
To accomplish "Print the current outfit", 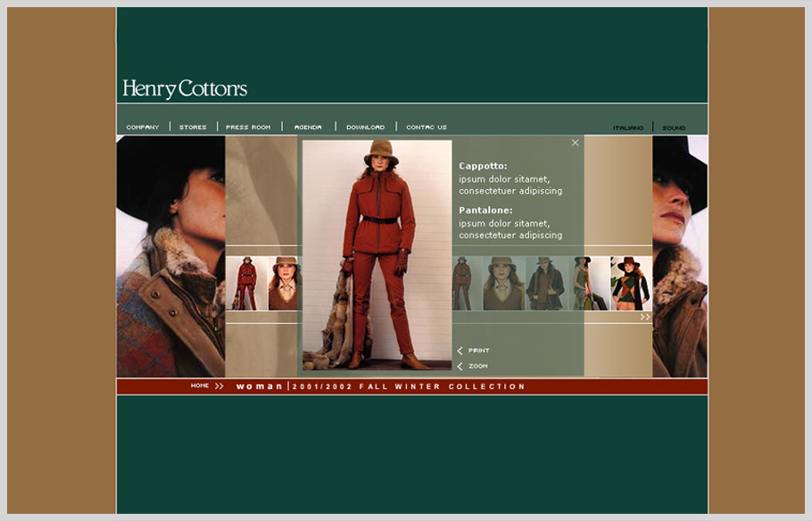I will 478,351.
